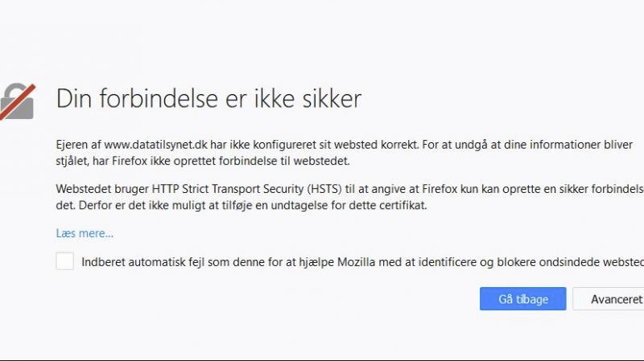Click the broken padlock warning icon

click(x=18, y=101)
